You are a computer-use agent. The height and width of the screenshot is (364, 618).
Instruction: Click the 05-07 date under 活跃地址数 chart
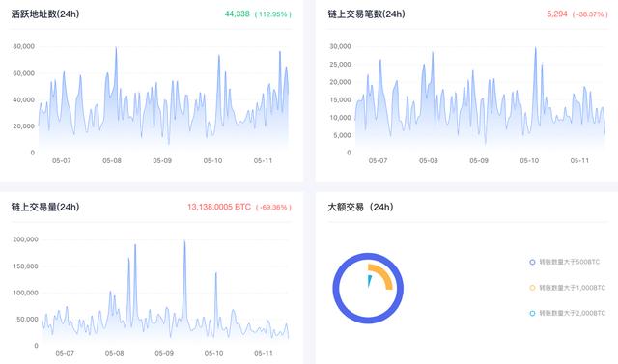pos(62,160)
